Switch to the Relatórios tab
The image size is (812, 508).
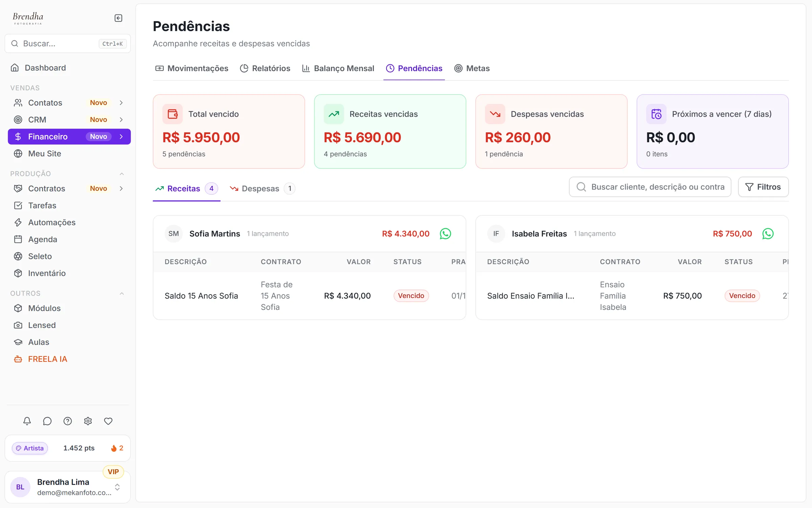265,68
